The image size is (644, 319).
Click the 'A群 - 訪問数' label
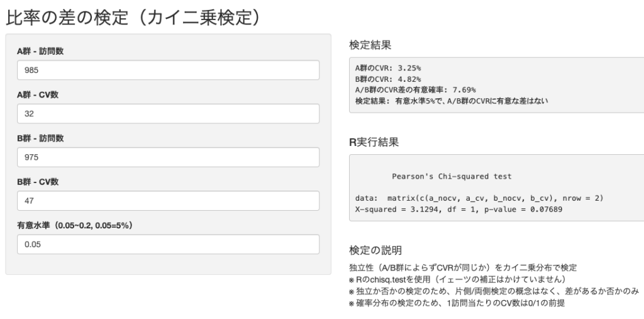(x=40, y=52)
